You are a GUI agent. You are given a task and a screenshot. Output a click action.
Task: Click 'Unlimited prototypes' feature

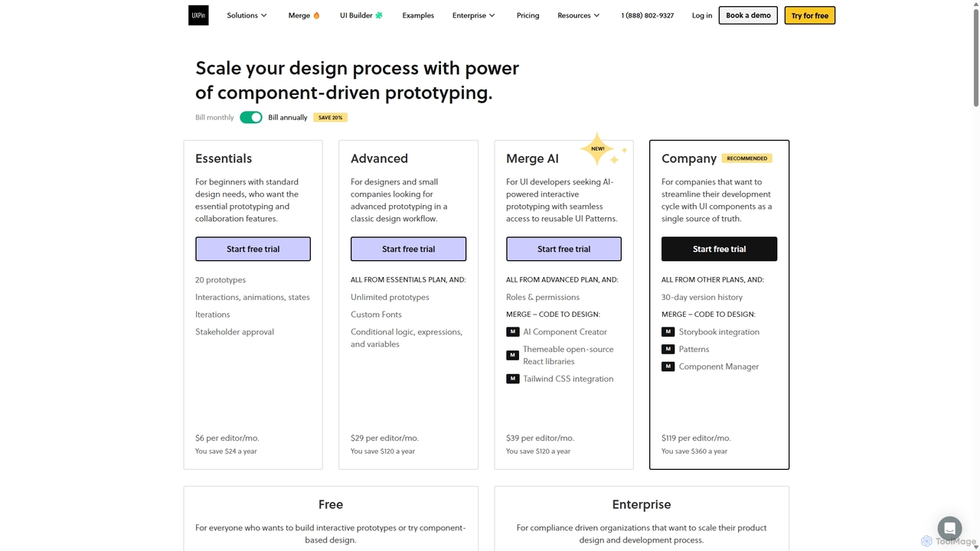pyautogui.click(x=390, y=297)
